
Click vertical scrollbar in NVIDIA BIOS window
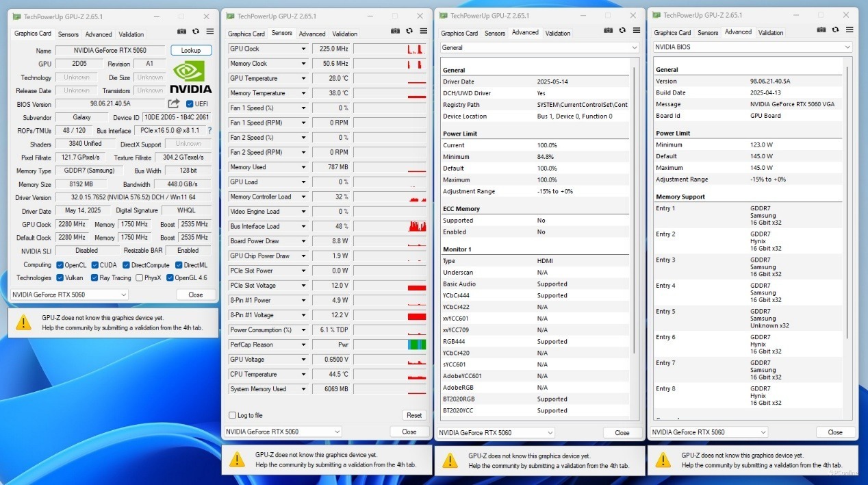tap(847, 202)
